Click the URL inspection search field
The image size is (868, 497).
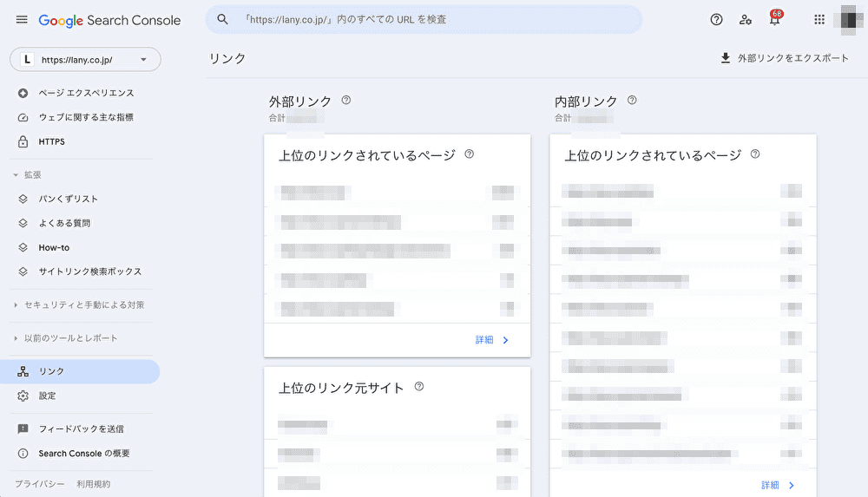click(x=424, y=19)
